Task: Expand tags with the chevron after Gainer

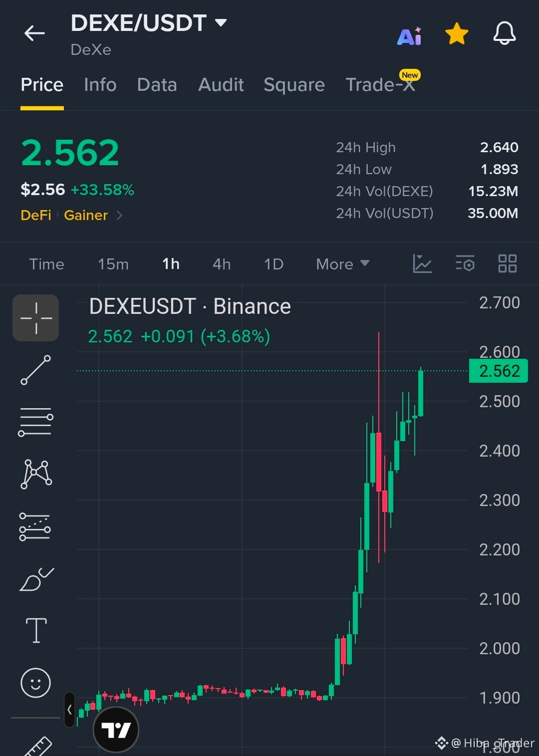Action: [119, 216]
